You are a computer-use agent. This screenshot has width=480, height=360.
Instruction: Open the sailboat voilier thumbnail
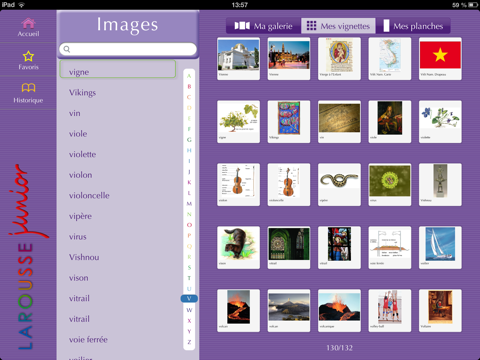click(440, 248)
